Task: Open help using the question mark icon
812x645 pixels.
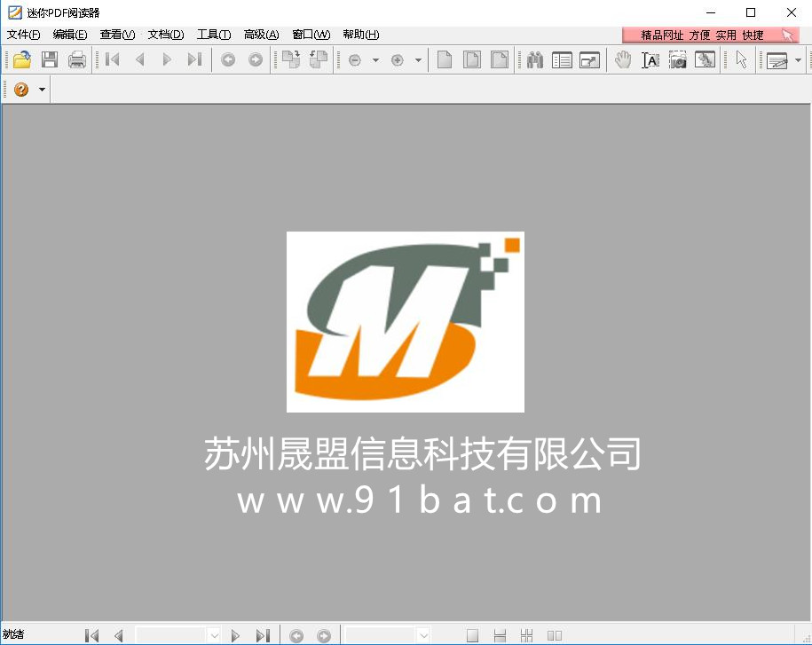Action: click(x=21, y=90)
